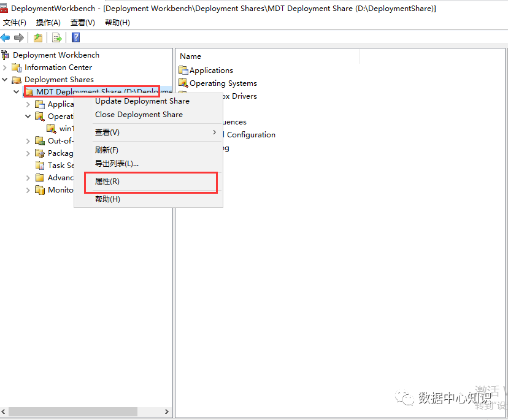Image resolution: width=508 pixels, height=420 pixels.
Task: Expand the Information Center node
Action: point(4,67)
